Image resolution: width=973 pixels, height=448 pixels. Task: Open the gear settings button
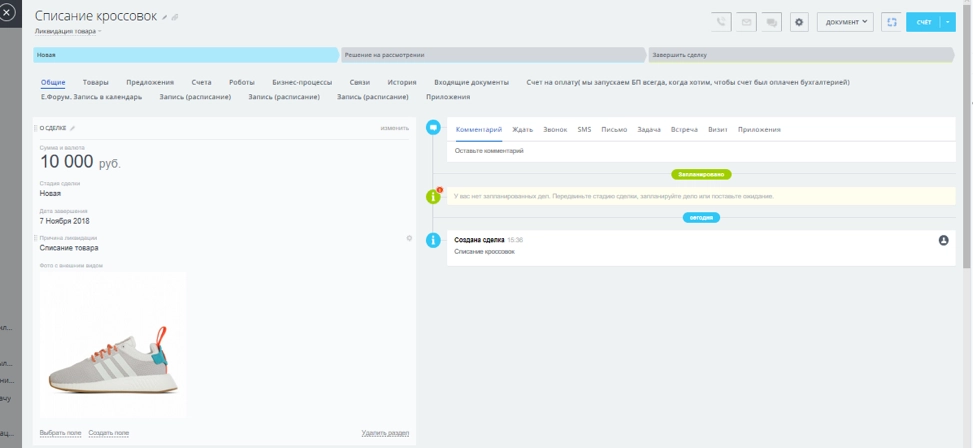coord(798,22)
